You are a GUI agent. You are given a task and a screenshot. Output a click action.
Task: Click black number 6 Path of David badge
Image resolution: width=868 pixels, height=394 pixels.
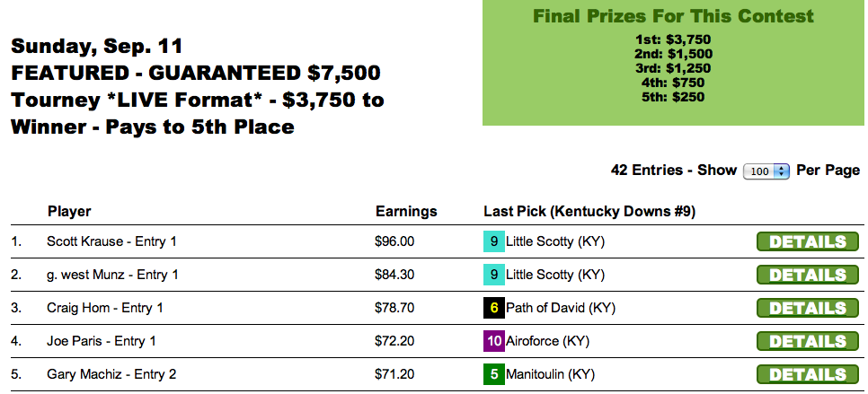pos(493,308)
